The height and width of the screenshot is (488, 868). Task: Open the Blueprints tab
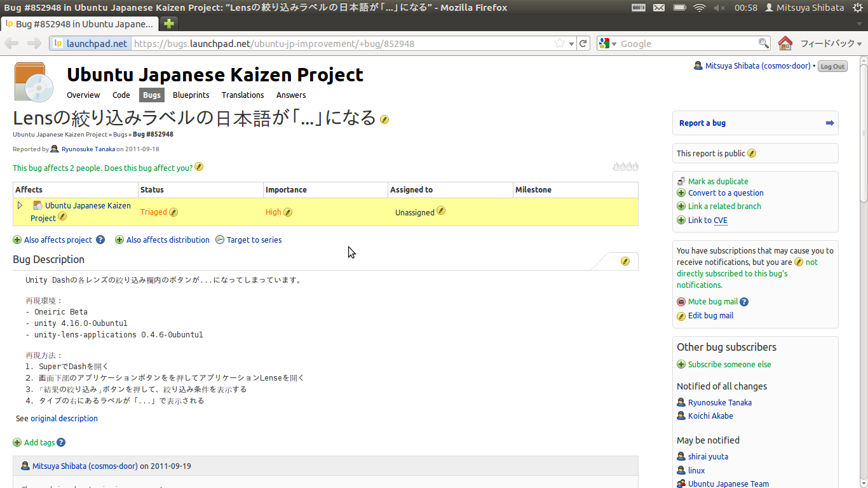click(191, 95)
